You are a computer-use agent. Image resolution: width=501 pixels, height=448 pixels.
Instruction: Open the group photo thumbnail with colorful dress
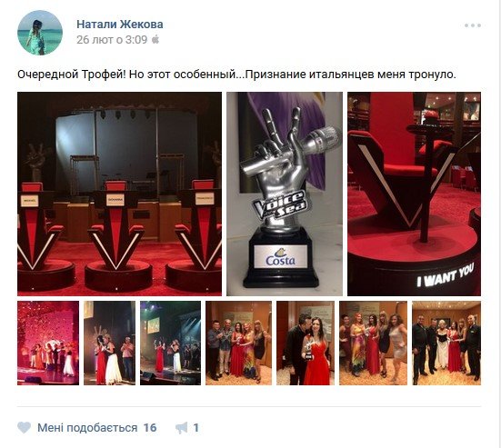(238, 343)
